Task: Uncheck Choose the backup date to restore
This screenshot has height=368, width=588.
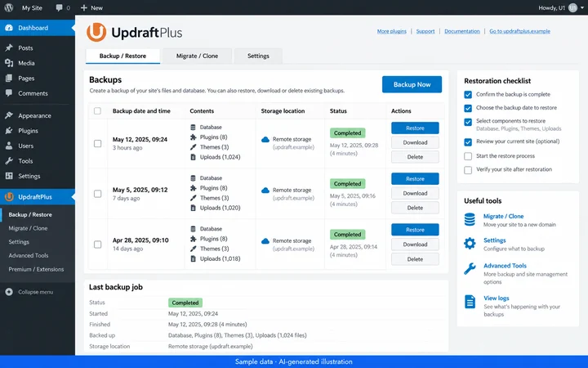Action: pos(468,108)
